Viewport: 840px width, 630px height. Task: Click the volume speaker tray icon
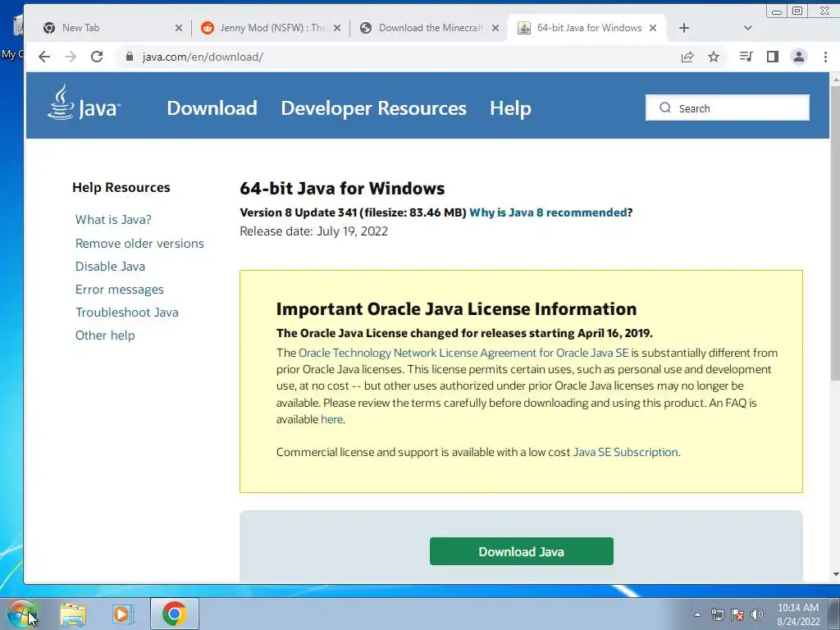pos(757,614)
